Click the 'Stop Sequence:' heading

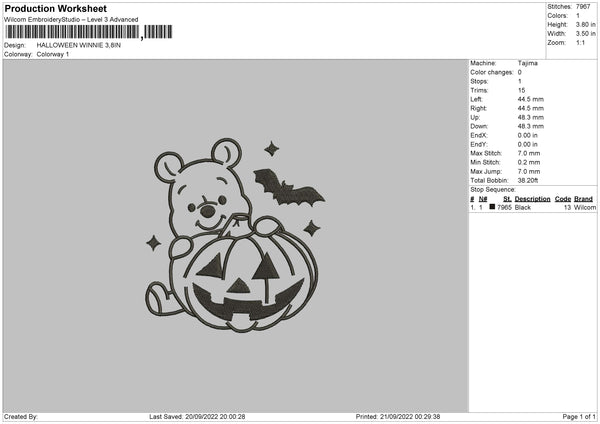tap(493, 189)
